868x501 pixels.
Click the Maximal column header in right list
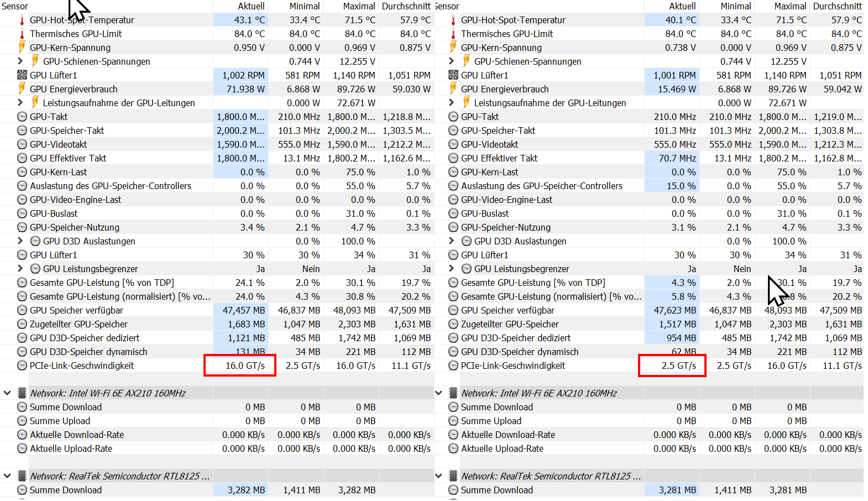pos(790,6)
